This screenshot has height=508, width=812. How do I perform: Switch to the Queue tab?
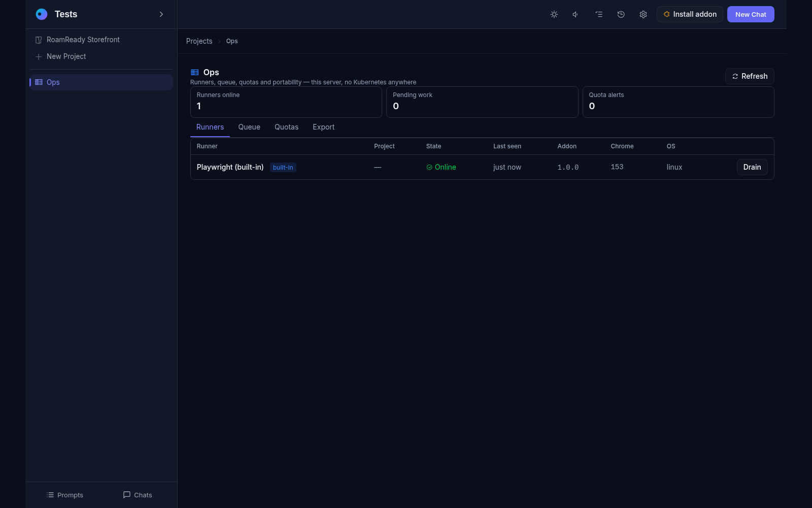tap(249, 127)
